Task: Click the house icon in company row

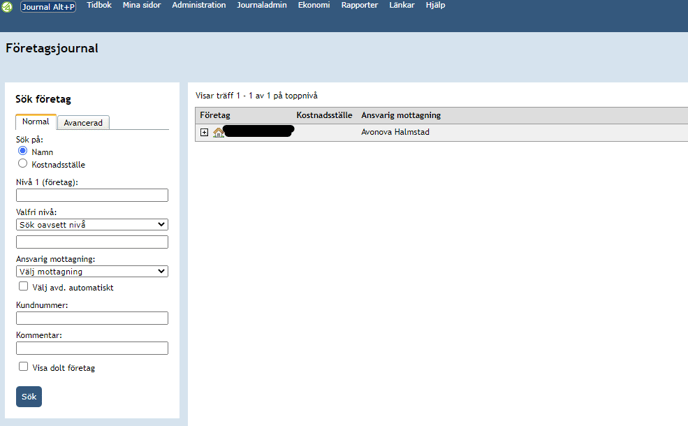Action: pos(218,132)
